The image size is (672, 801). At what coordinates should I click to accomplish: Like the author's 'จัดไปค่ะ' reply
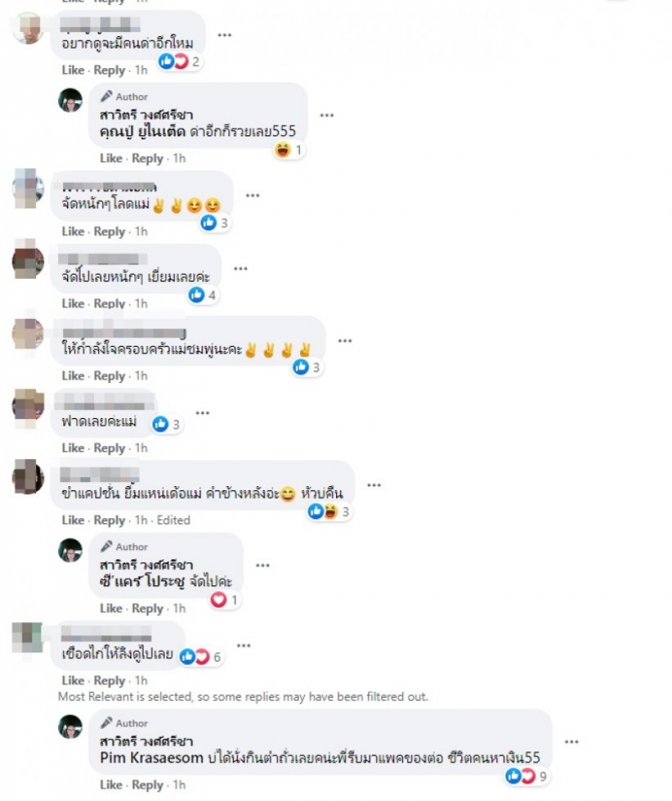pos(111,609)
